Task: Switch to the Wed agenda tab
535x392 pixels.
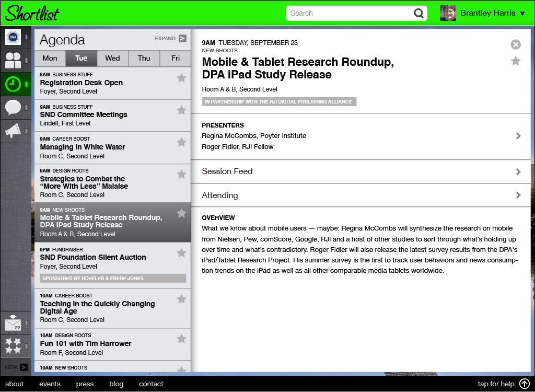Action: [112, 58]
